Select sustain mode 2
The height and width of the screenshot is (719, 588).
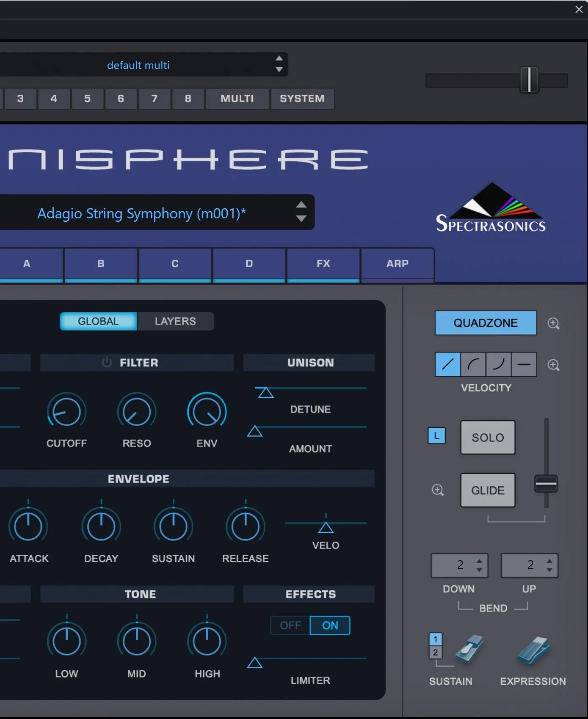[x=435, y=652]
